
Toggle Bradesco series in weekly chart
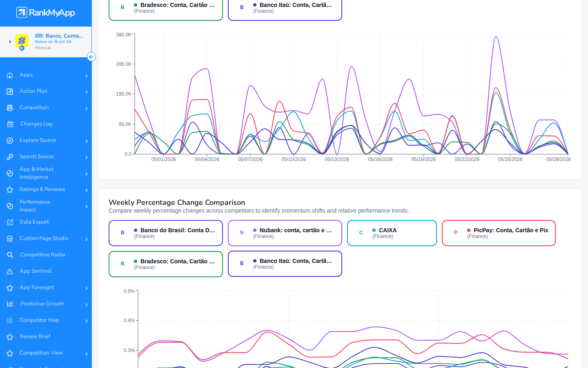click(x=166, y=264)
